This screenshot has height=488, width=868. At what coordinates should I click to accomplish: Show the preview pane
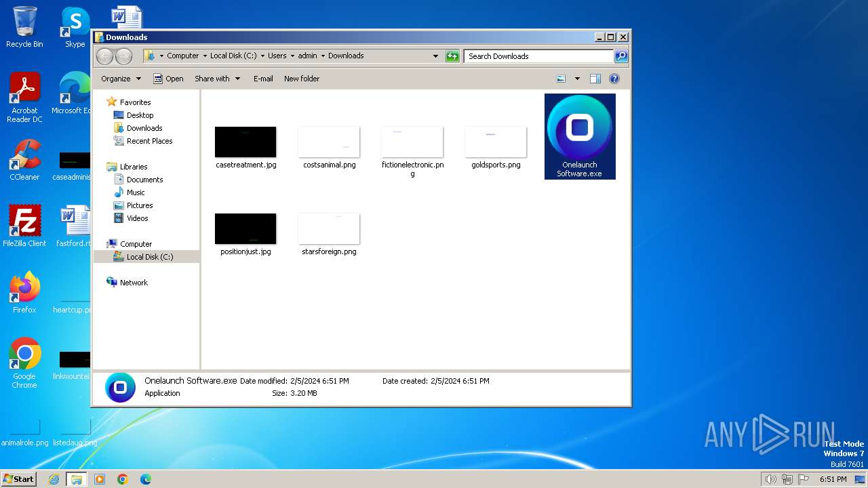point(595,79)
